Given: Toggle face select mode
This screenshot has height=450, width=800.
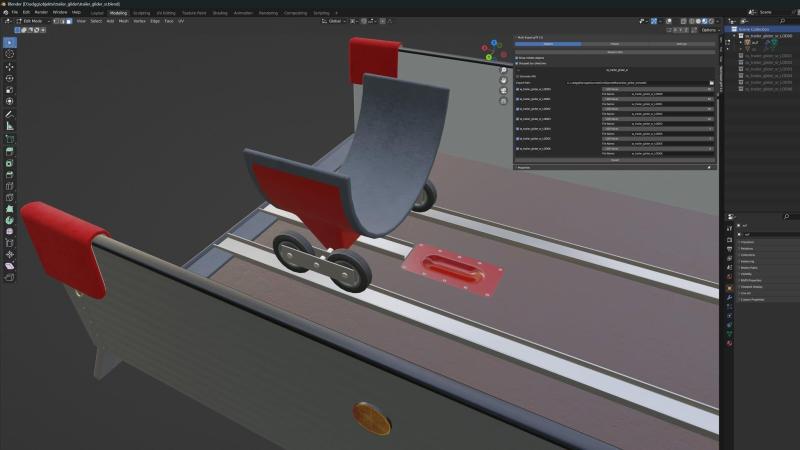Looking at the screenshot, I should click(x=69, y=21).
